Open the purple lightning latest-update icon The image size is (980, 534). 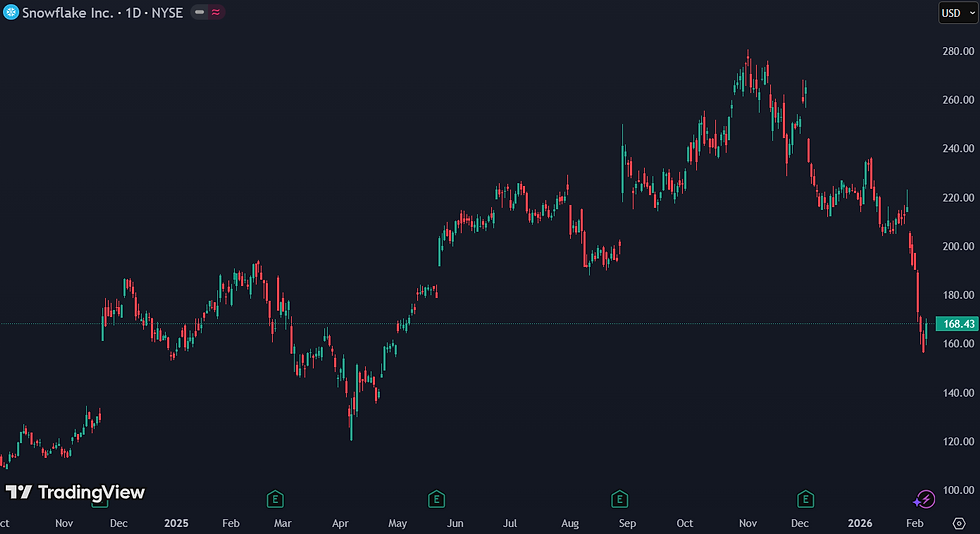pyautogui.click(x=924, y=499)
